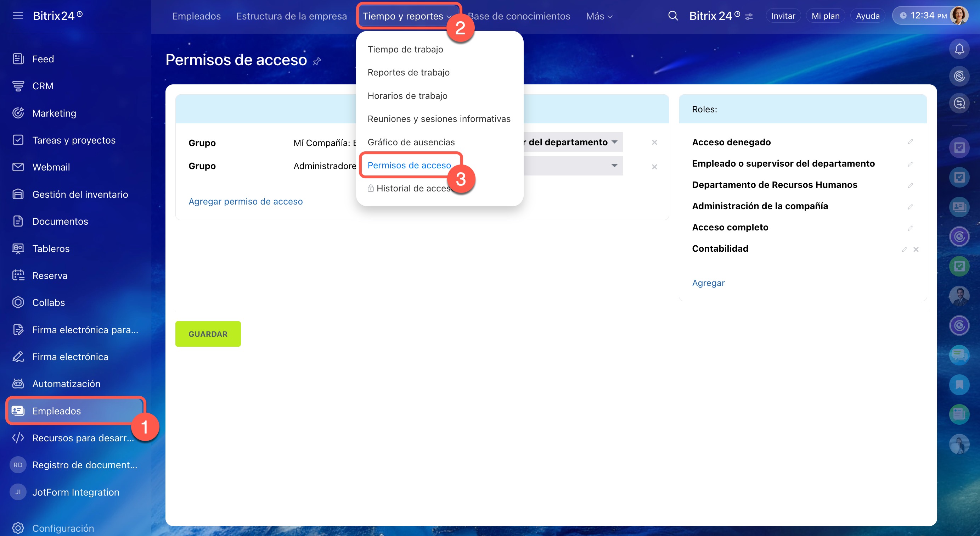
Task: Pin the Permisos de acceso page
Action: [x=317, y=61]
